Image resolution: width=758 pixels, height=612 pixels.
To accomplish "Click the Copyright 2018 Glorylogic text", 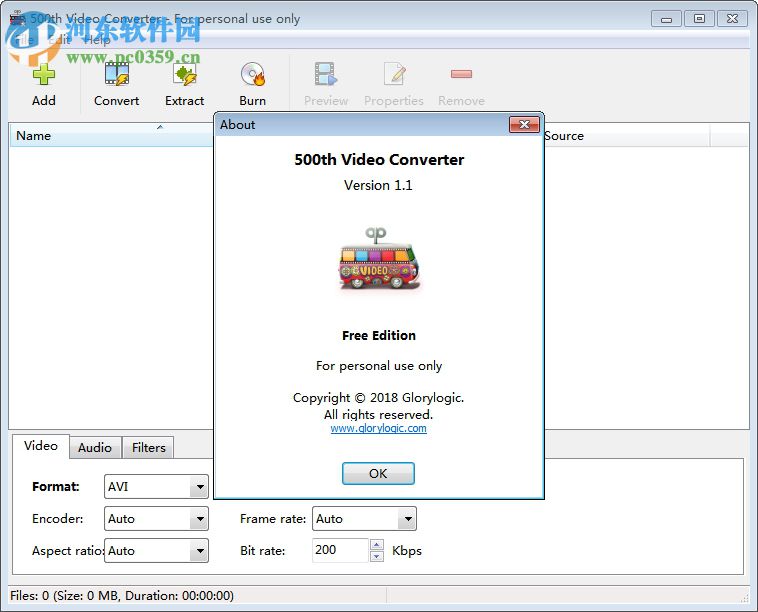I will tap(378, 398).
